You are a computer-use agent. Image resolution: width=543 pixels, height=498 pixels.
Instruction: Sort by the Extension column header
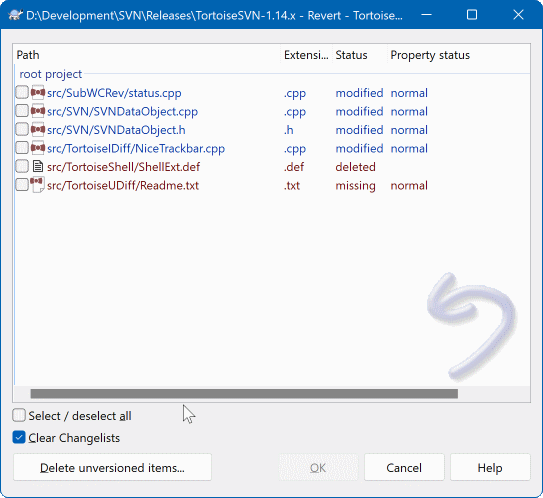[306, 55]
